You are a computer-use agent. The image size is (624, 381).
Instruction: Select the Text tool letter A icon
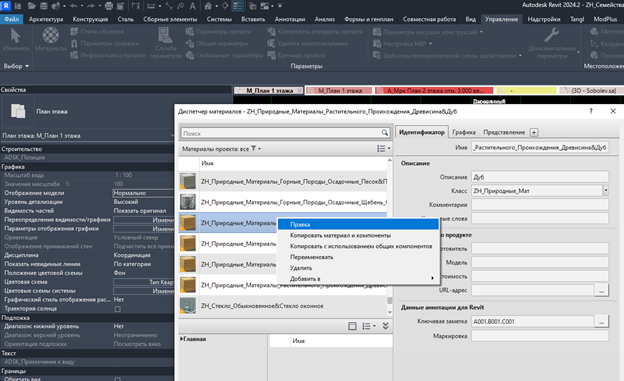[193, 6]
